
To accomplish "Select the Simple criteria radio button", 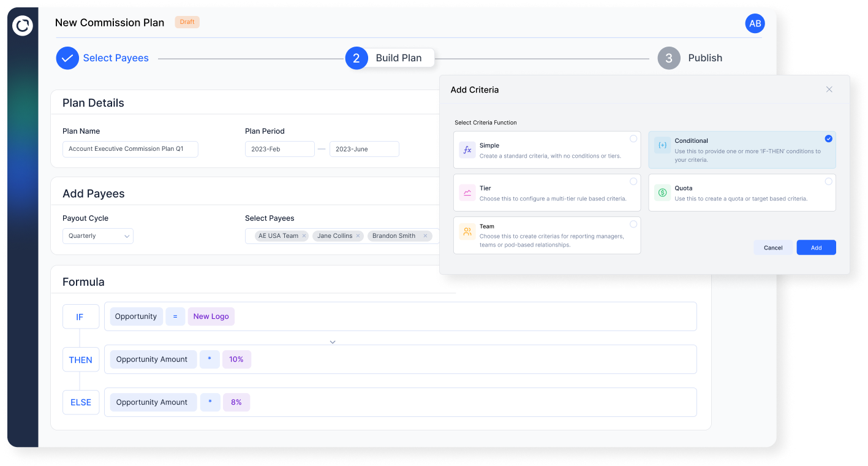I will (x=633, y=139).
